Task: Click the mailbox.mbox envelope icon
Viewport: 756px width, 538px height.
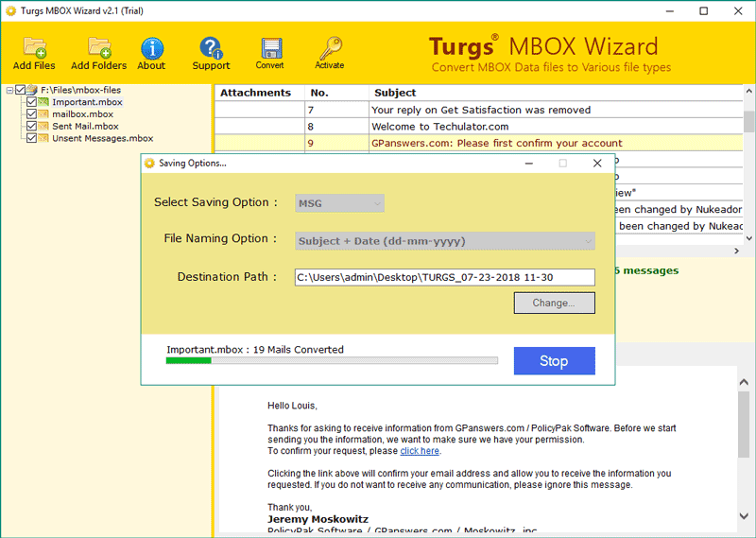Action: (x=43, y=113)
